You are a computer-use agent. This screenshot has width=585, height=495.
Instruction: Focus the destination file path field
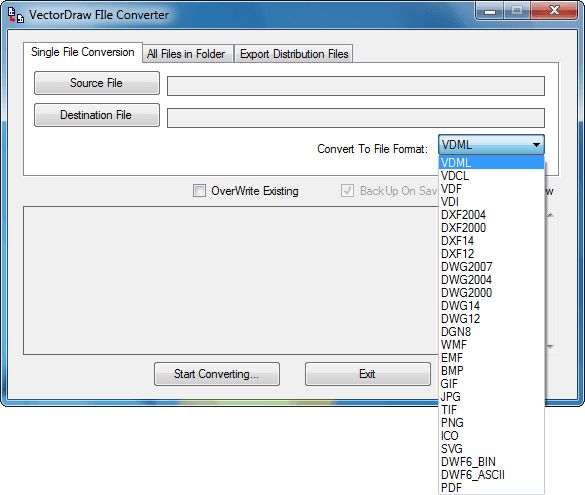tap(356, 118)
